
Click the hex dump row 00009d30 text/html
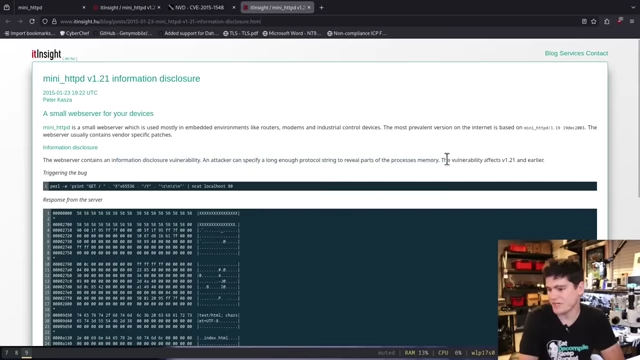coord(146,315)
